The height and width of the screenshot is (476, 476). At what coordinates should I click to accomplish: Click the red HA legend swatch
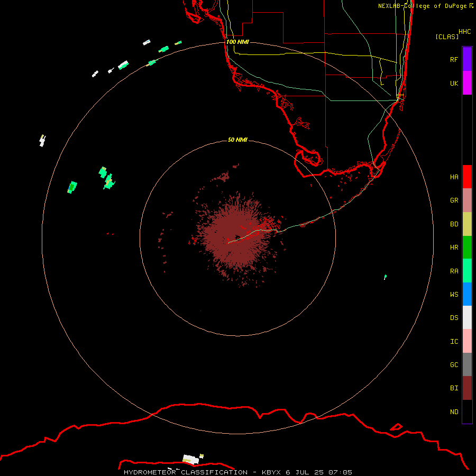click(467, 177)
